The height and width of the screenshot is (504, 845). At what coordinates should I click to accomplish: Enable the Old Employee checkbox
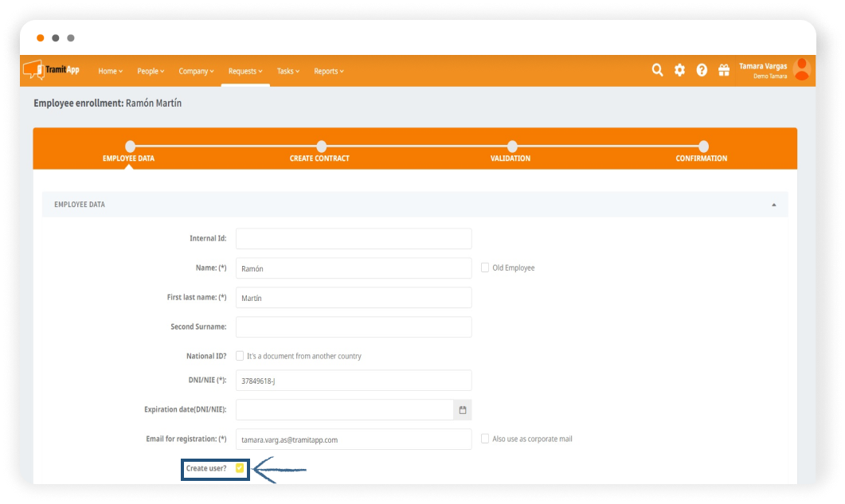coord(485,268)
